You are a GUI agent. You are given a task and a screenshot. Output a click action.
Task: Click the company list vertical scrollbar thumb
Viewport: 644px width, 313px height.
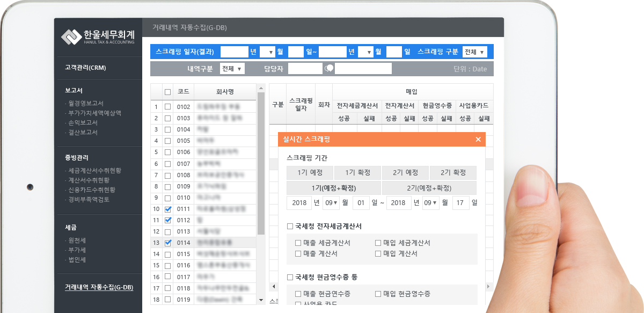(261, 163)
